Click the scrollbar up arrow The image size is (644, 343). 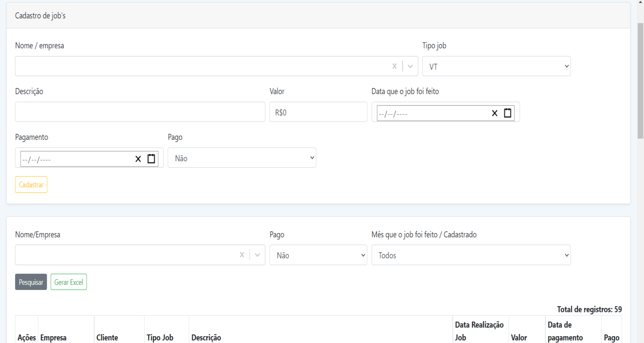click(x=640, y=2)
